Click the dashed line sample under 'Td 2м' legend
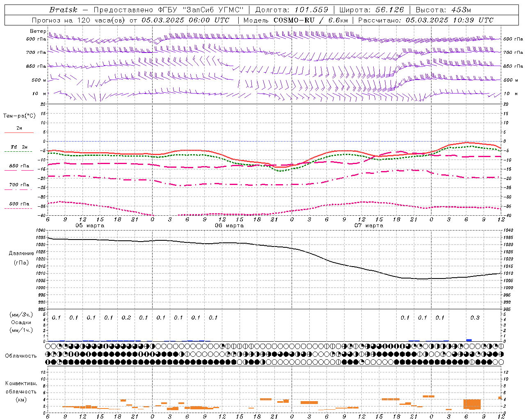The image size is (525, 420). (18, 152)
